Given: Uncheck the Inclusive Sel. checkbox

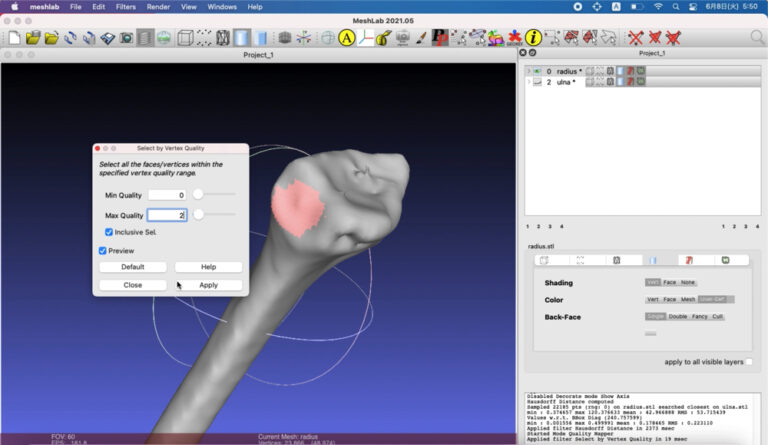Looking at the screenshot, I should (110, 232).
